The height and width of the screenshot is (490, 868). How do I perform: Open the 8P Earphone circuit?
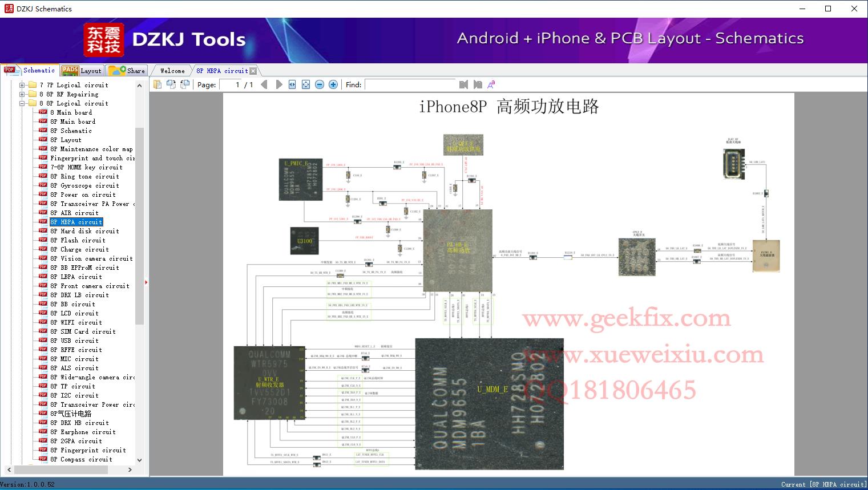click(x=83, y=432)
